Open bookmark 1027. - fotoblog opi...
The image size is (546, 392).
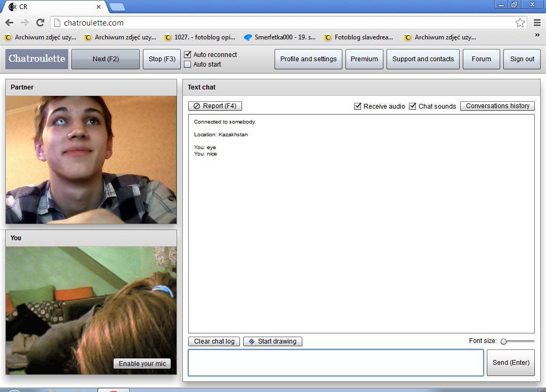tap(200, 37)
